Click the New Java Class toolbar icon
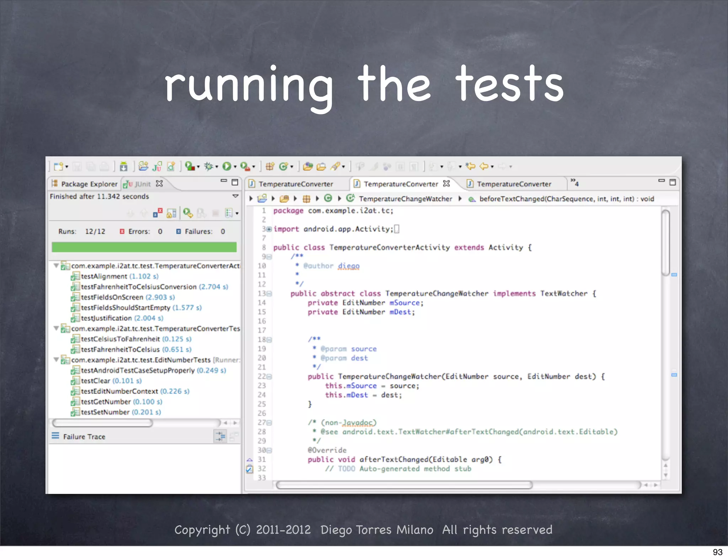The height and width of the screenshot is (560, 728). click(x=283, y=166)
